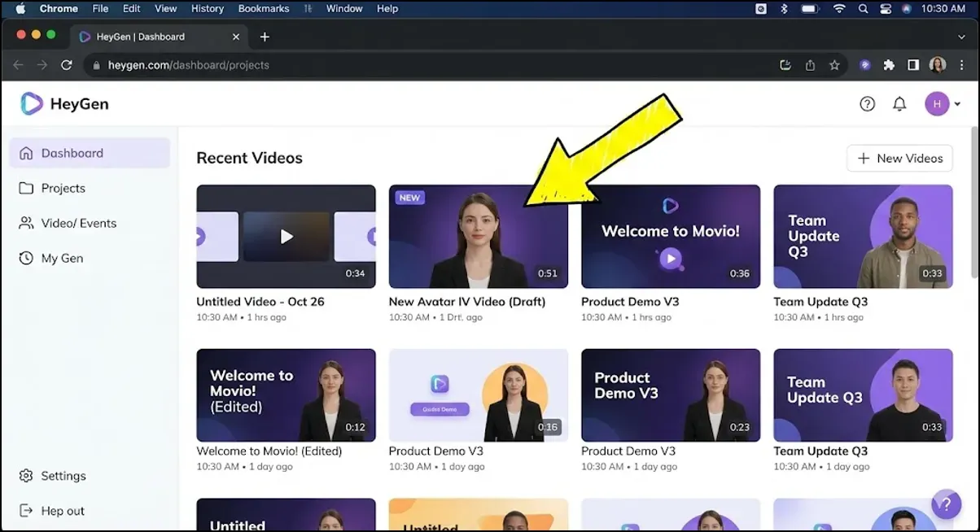Click the Video/Events icon in the sidebar

(x=24, y=223)
